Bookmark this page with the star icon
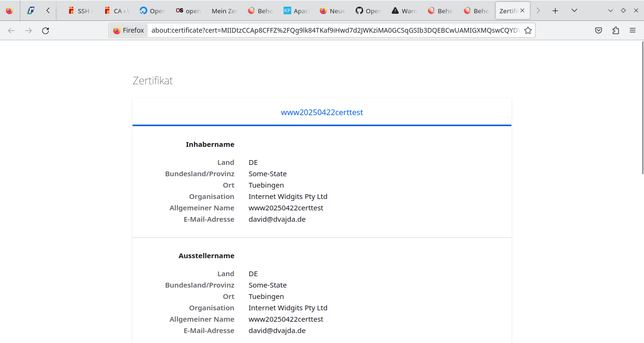Viewport: 644px width, 343px height. tap(528, 31)
